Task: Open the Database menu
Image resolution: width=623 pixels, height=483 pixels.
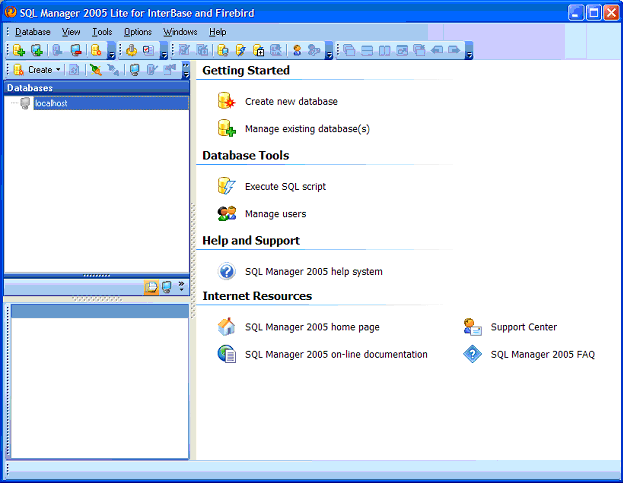Action: (33, 32)
